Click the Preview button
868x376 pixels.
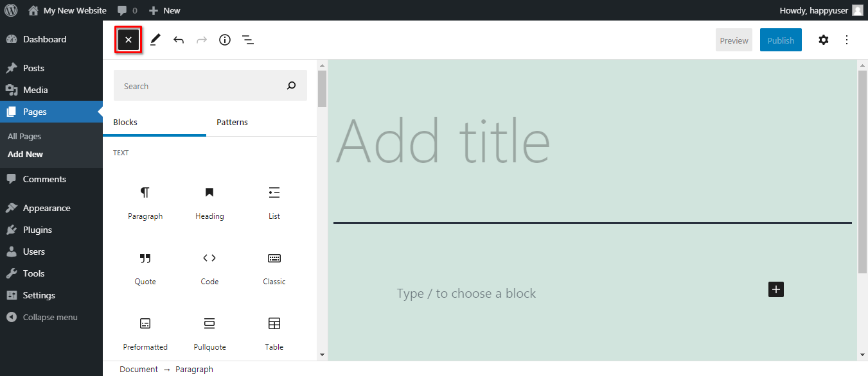(734, 40)
